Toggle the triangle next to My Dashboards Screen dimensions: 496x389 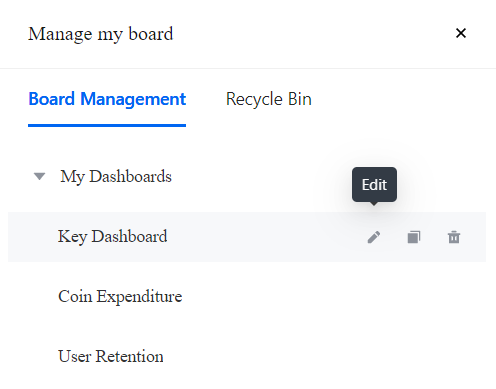40,176
